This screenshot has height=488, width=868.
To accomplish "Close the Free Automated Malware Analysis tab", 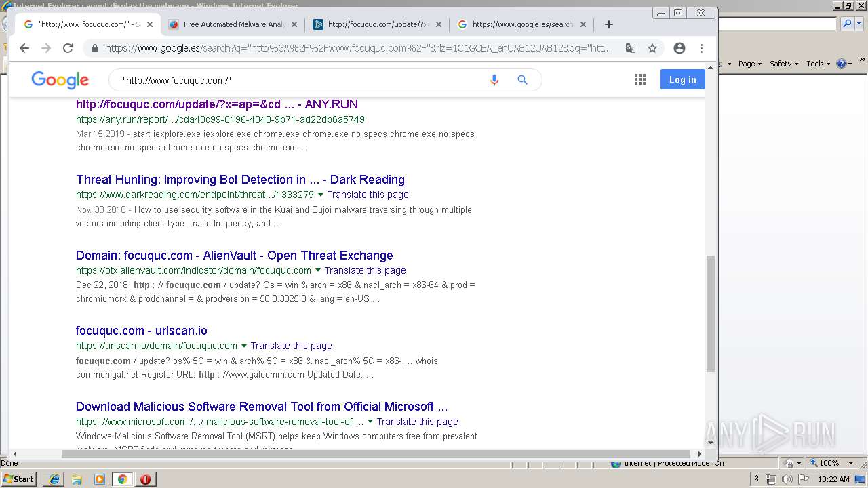I will (x=294, y=24).
